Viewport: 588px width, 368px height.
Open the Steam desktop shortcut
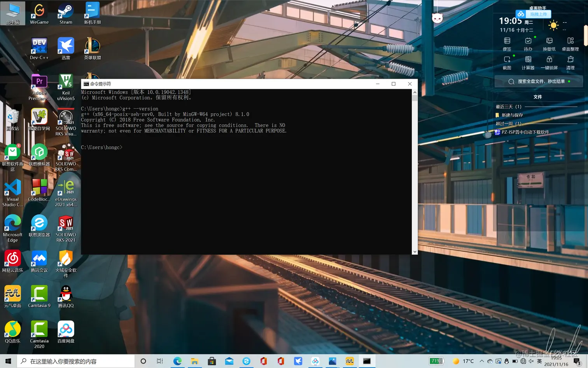click(66, 13)
